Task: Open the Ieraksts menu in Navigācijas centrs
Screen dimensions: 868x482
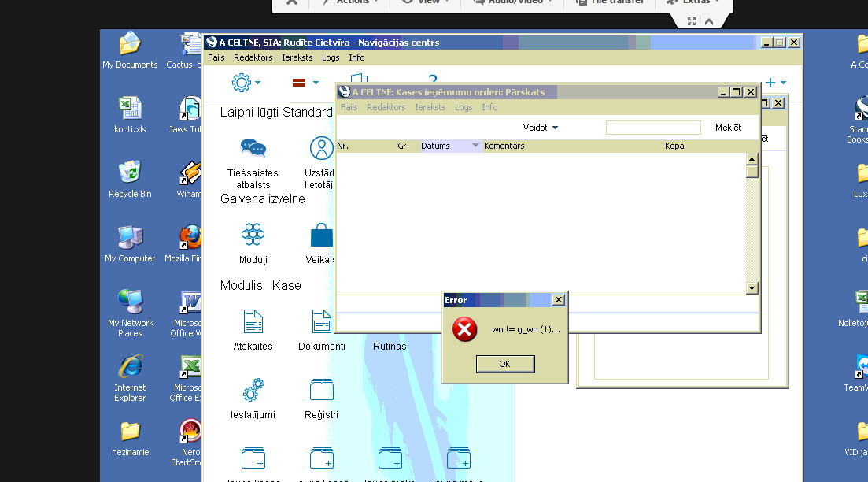Action: (x=297, y=57)
